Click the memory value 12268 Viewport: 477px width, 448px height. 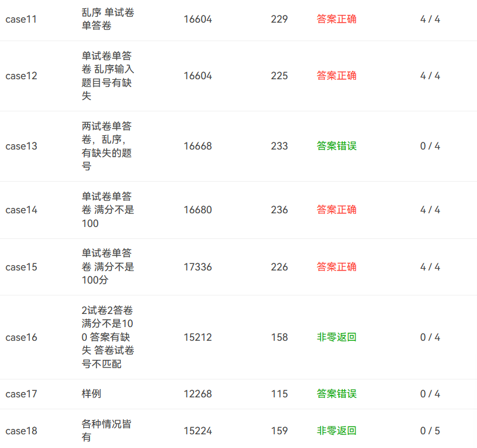(x=198, y=394)
